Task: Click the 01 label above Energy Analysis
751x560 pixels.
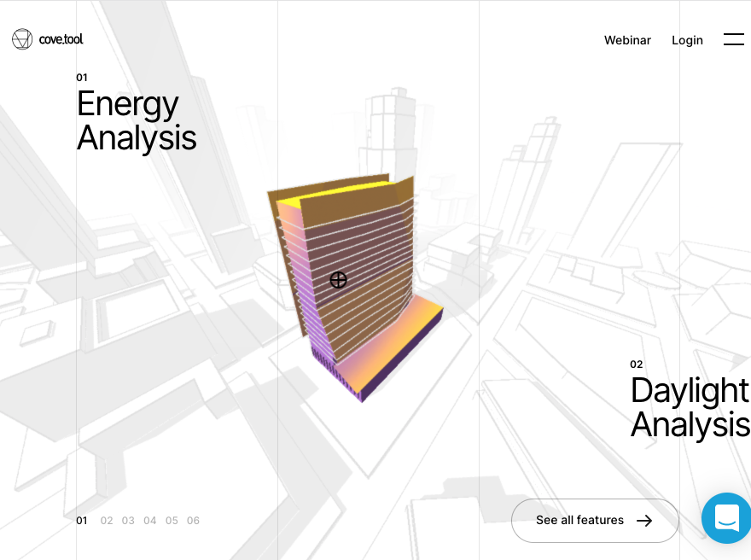Action: point(82,78)
